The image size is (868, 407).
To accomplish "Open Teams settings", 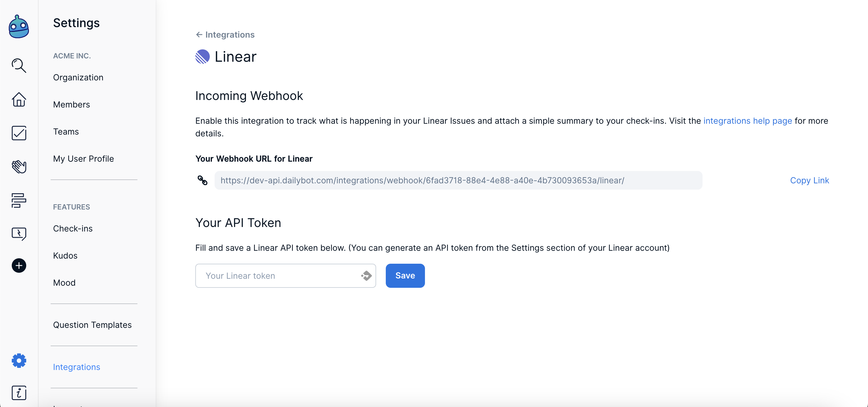I will tap(66, 132).
